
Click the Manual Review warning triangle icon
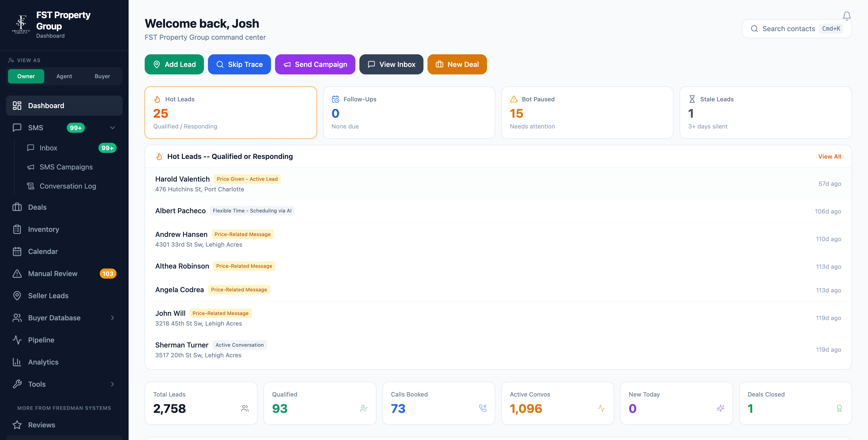[x=17, y=274]
